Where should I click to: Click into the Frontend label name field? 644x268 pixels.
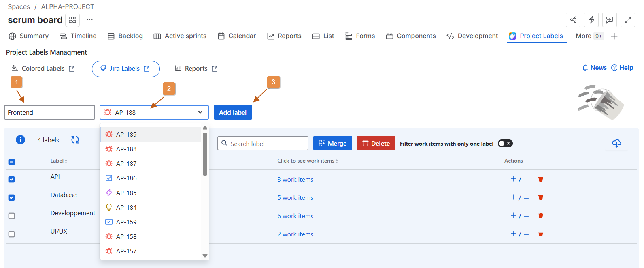pyautogui.click(x=49, y=112)
